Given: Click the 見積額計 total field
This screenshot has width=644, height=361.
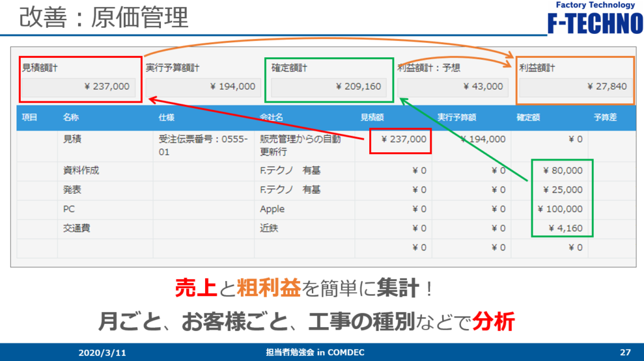Looking at the screenshot, I should point(79,87).
